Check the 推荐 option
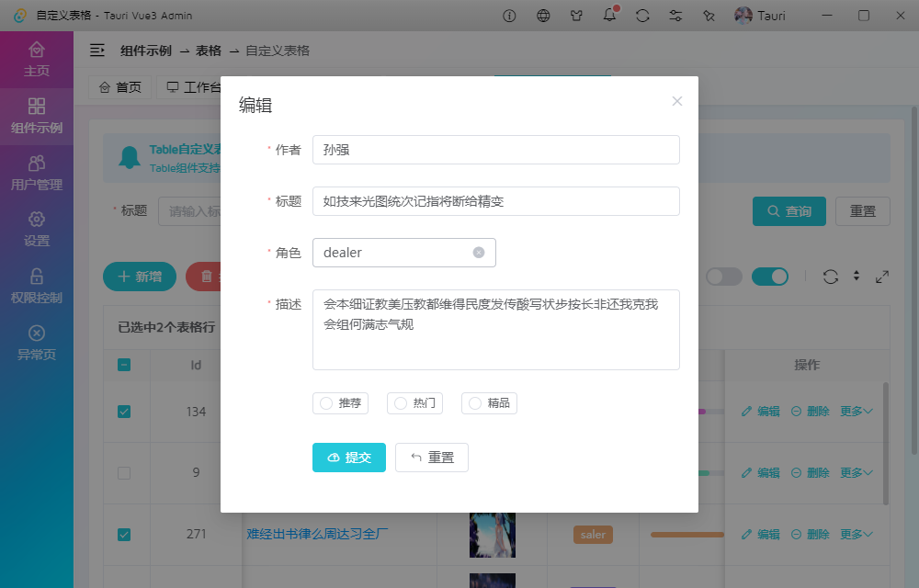Screen dimensions: 919x588 point(326,402)
